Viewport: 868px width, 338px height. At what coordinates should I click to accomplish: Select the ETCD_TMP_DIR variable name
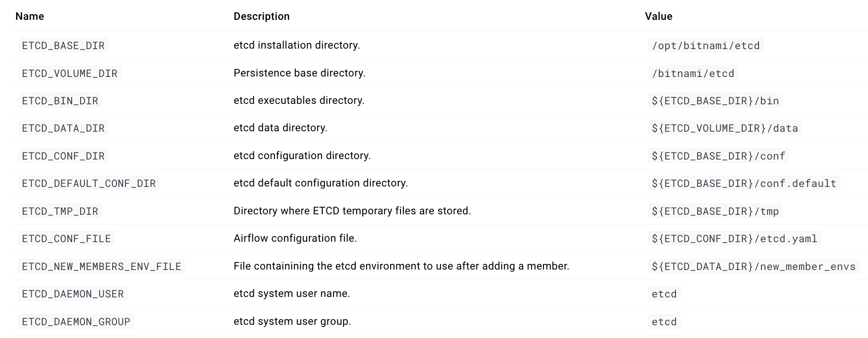point(60,211)
